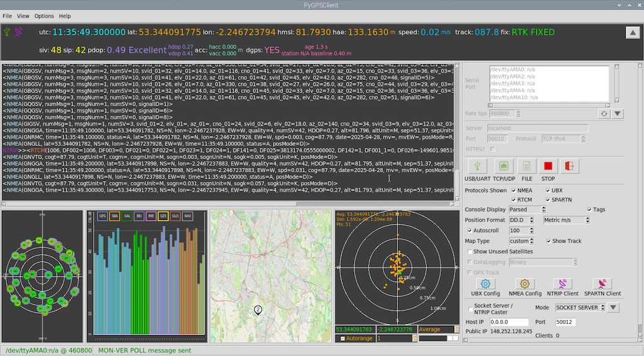The image size is (644, 356).
Task: Click the FILE stream icon
Action: (x=526, y=166)
